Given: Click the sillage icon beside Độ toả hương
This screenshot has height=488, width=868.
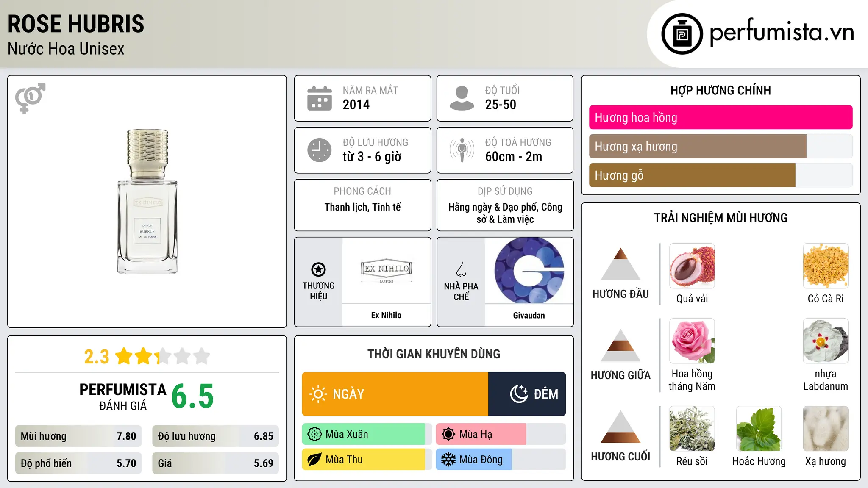Looking at the screenshot, I should click(x=462, y=150).
